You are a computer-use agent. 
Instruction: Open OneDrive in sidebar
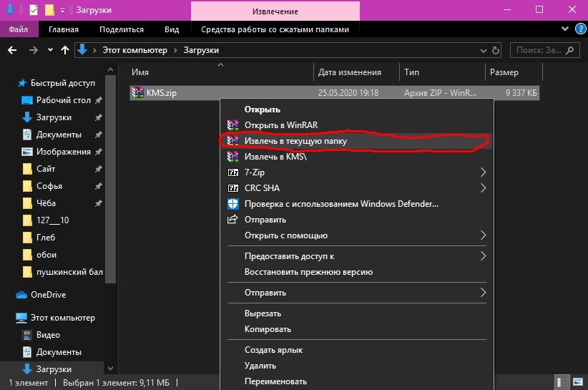[x=41, y=295]
